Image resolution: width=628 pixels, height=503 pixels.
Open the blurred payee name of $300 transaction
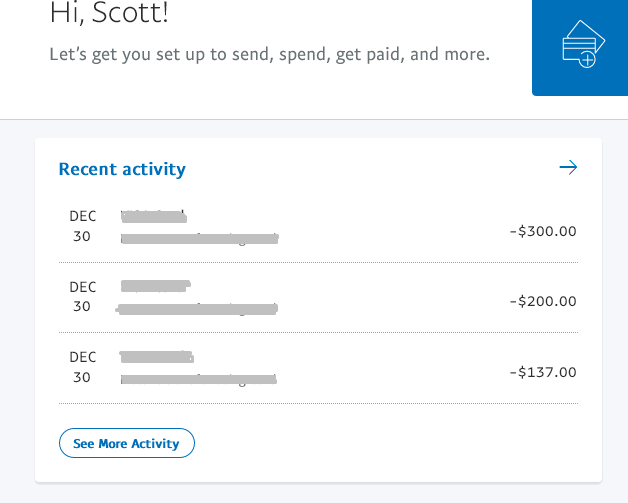154,215
